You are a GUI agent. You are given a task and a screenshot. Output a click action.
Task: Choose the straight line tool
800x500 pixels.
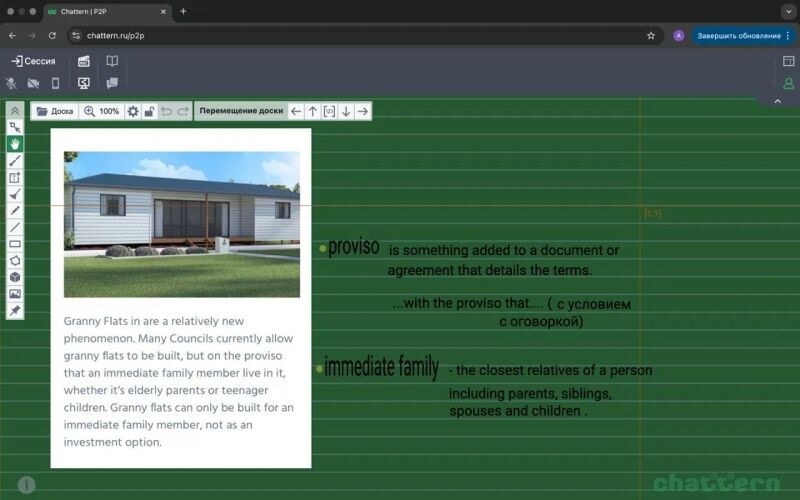point(15,228)
